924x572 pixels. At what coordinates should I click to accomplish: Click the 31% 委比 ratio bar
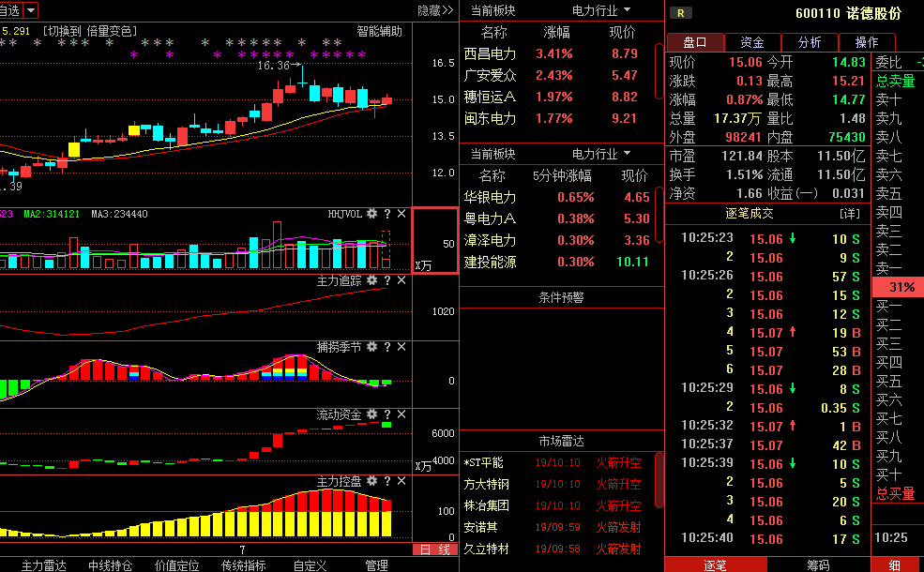898,288
